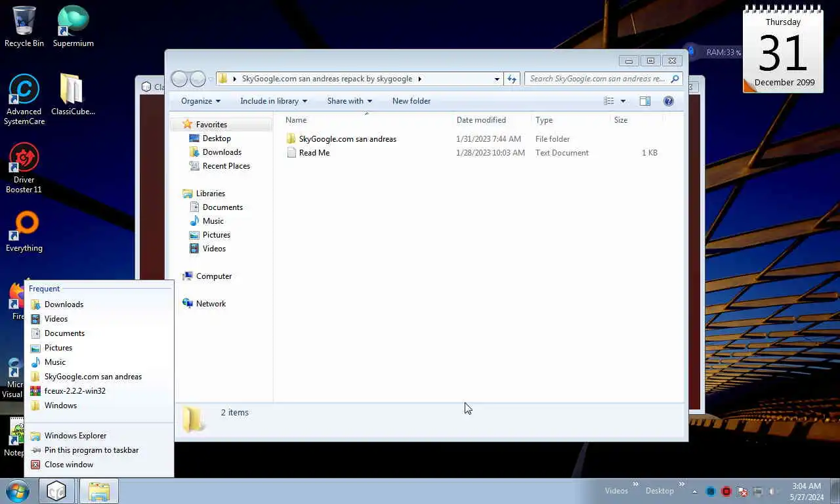Go forward in Explorer navigation

click(198, 79)
